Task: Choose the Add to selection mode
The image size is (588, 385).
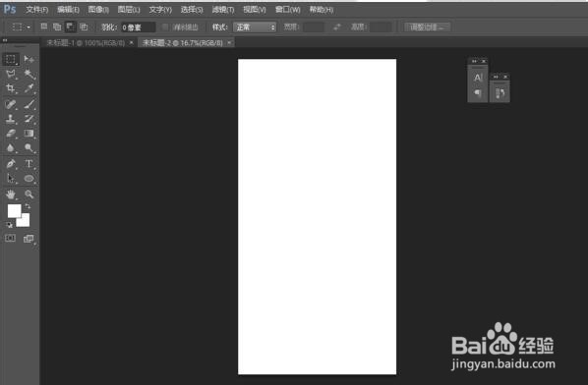Action: click(57, 27)
